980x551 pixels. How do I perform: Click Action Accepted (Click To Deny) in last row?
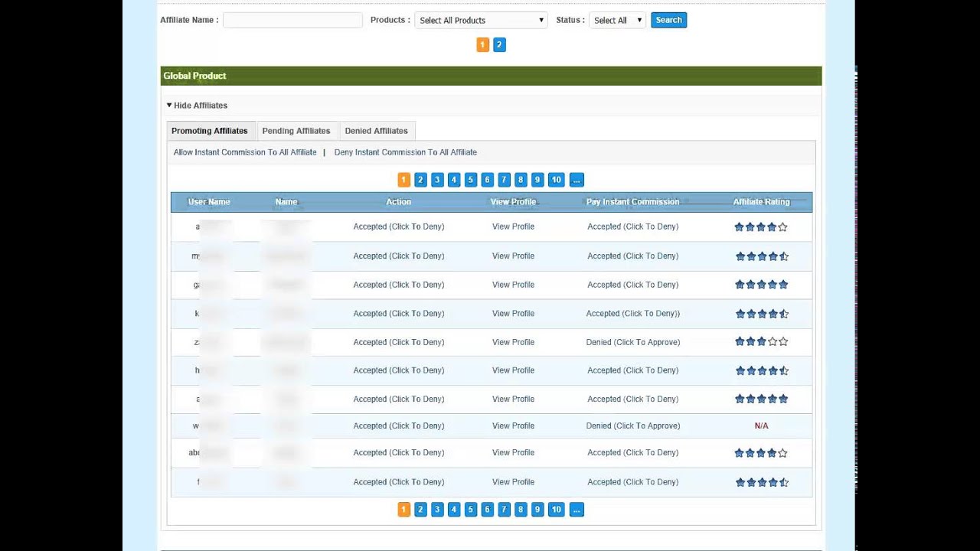[399, 482]
